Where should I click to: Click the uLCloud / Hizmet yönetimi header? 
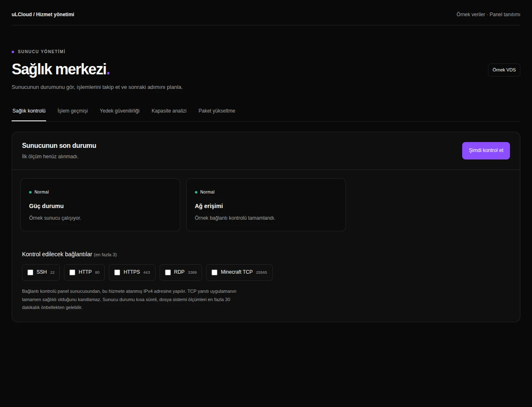[43, 15]
